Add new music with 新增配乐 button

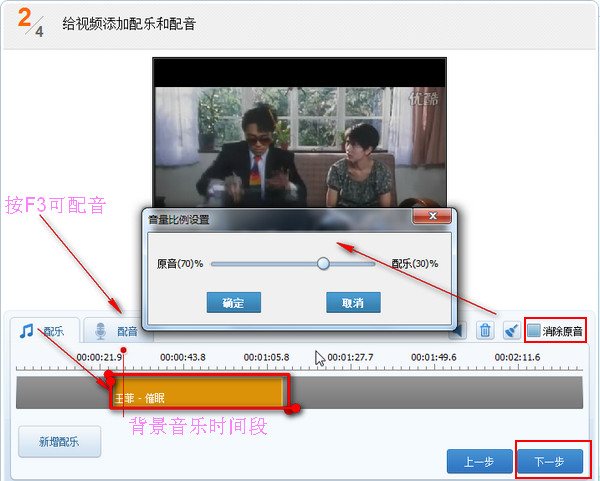pos(59,442)
